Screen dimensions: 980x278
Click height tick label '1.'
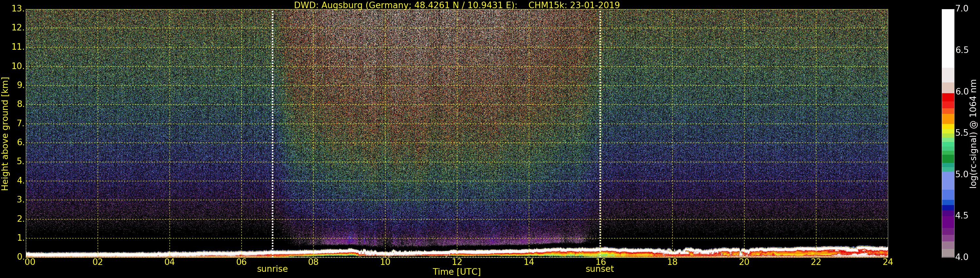click(x=20, y=238)
